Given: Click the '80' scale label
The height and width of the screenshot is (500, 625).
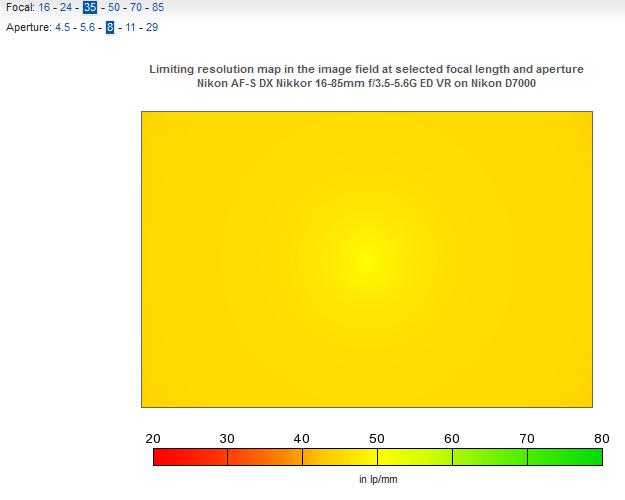Looking at the screenshot, I should (x=601, y=439).
